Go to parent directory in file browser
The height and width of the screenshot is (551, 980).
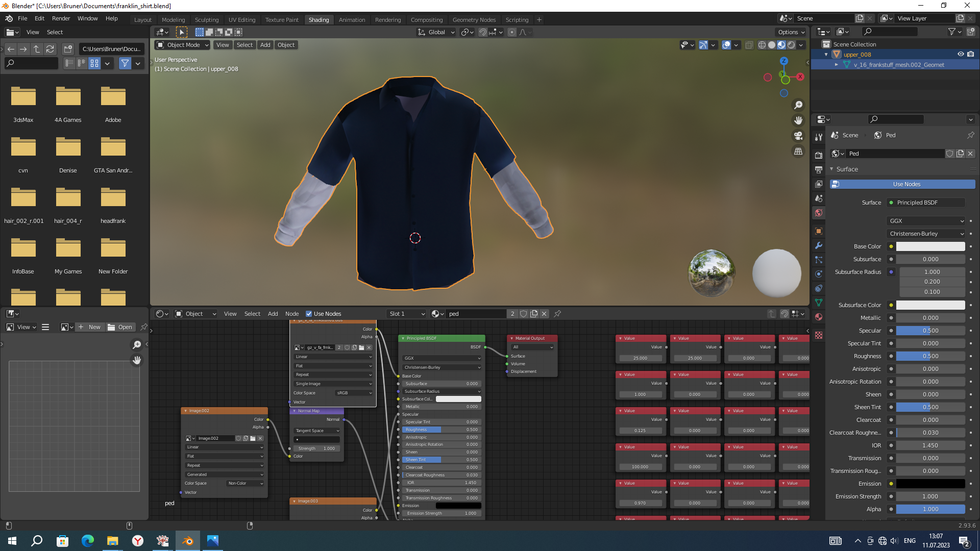[x=37, y=49]
